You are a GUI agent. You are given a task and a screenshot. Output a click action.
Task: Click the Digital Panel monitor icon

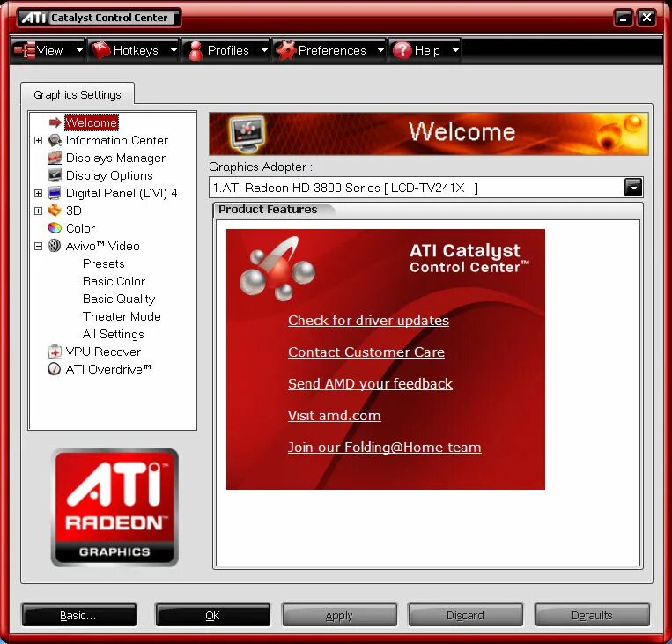pyautogui.click(x=55, y=193)
